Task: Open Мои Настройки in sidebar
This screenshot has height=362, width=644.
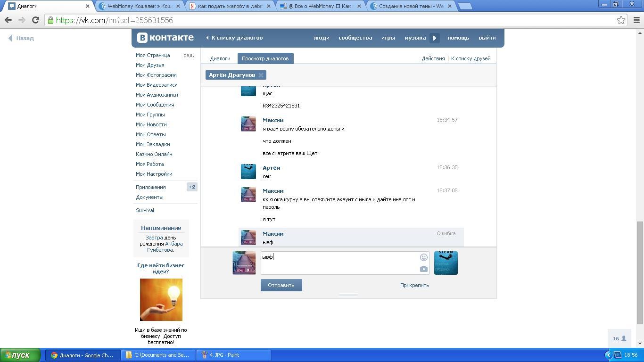Action: coord(154,174)
